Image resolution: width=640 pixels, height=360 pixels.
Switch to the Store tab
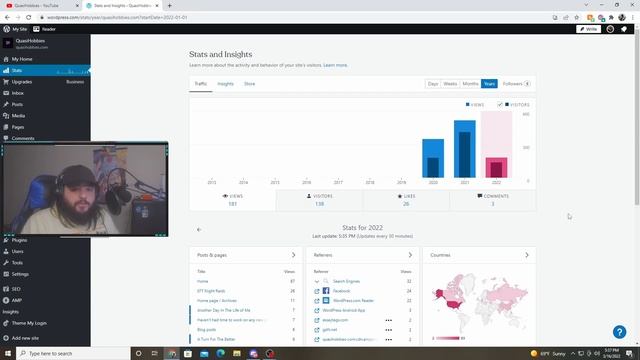tap(249, 84)
